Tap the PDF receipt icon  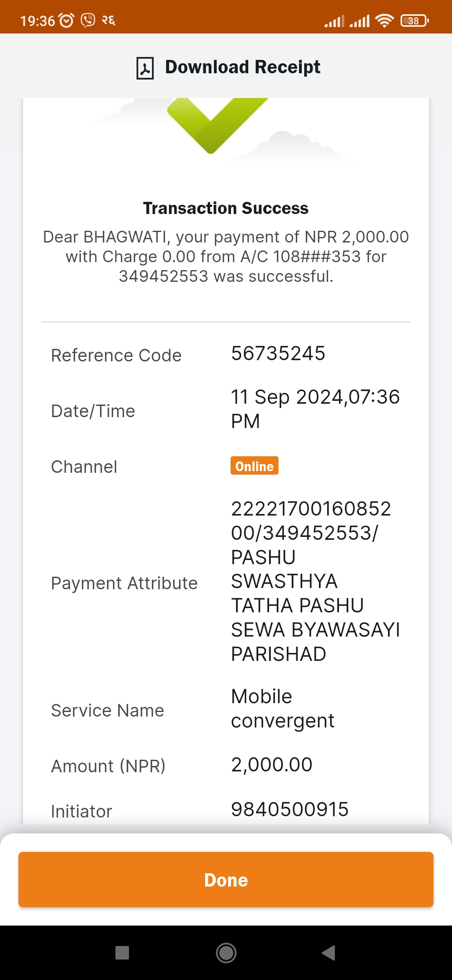point(145,68)
